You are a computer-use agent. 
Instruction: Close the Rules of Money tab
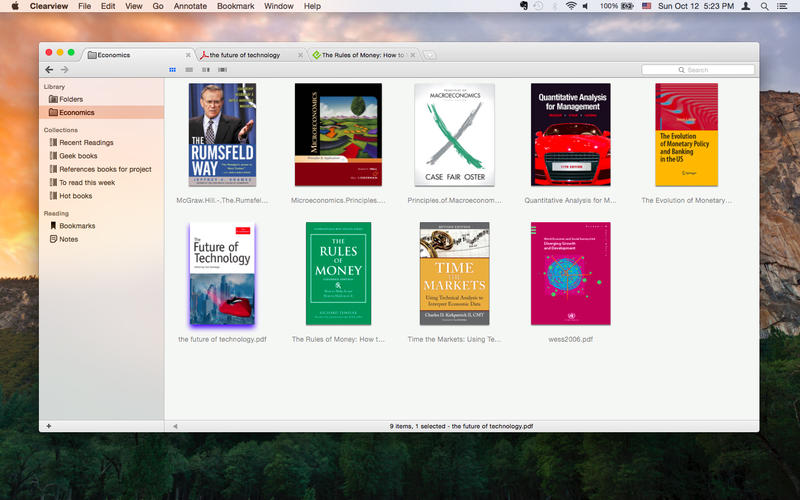(413, 55)
